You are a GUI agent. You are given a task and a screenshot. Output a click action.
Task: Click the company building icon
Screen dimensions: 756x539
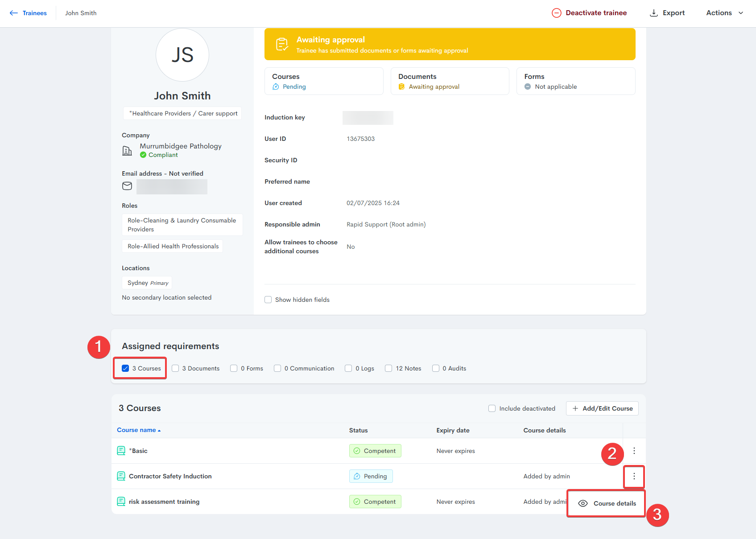[x=127, y=151]
